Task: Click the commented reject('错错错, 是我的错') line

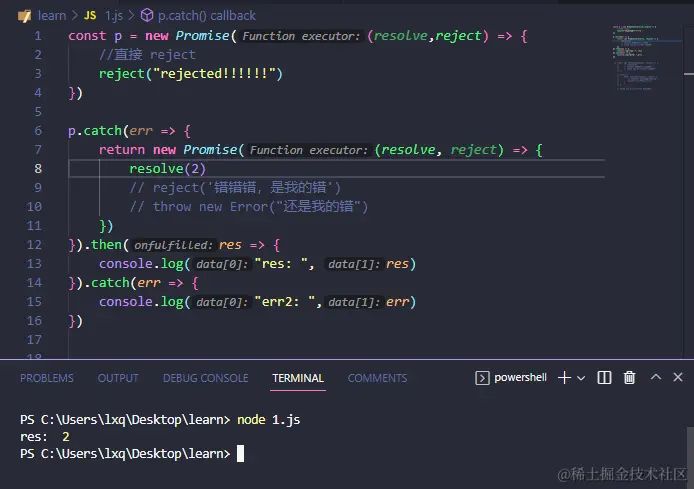Action: pyautogui.click(x=235, y=188)
